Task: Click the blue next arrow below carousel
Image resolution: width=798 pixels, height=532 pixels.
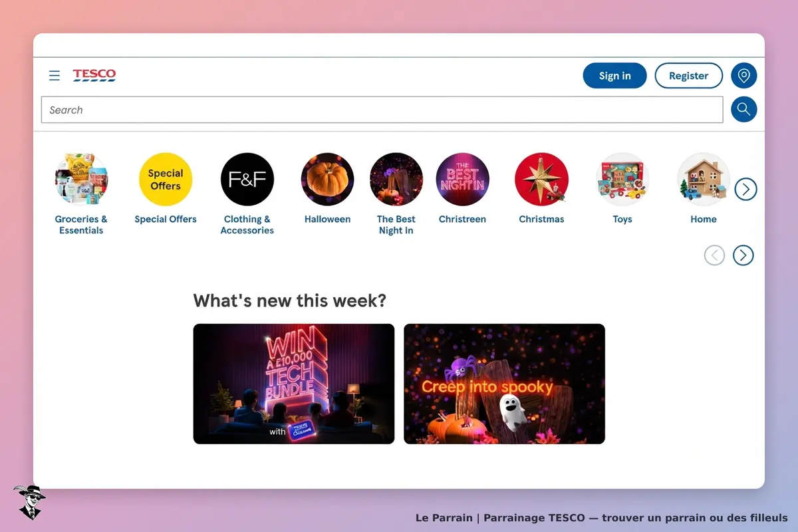Action: [x=743, y=255]
